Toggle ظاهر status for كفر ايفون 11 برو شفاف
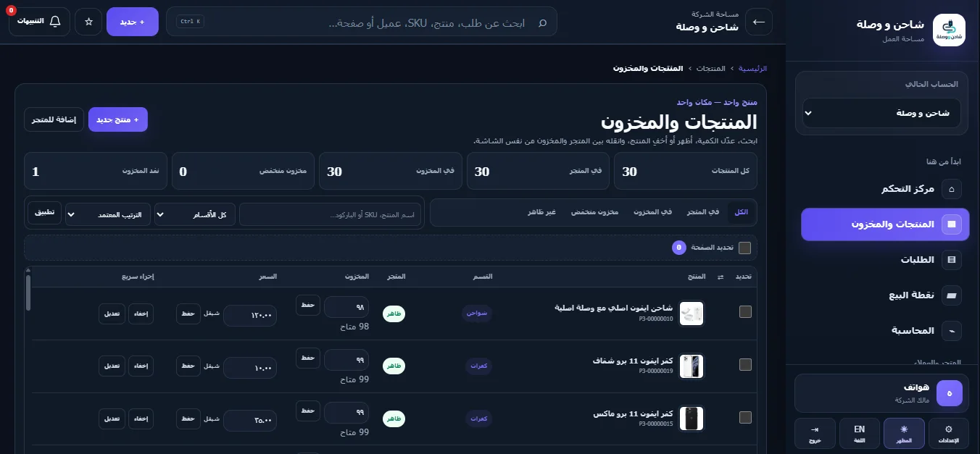 coord(394,366)
